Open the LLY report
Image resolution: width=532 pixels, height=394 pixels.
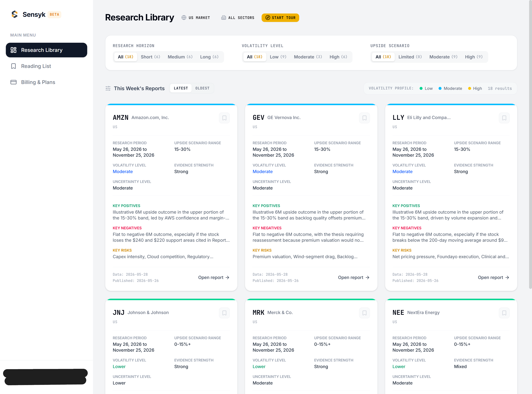click(494, 277)
